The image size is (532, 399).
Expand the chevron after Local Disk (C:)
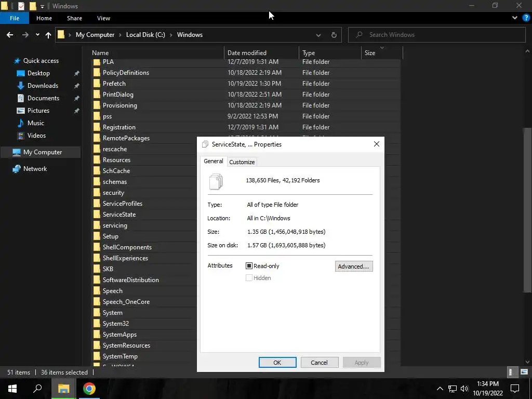click(171, 35)
